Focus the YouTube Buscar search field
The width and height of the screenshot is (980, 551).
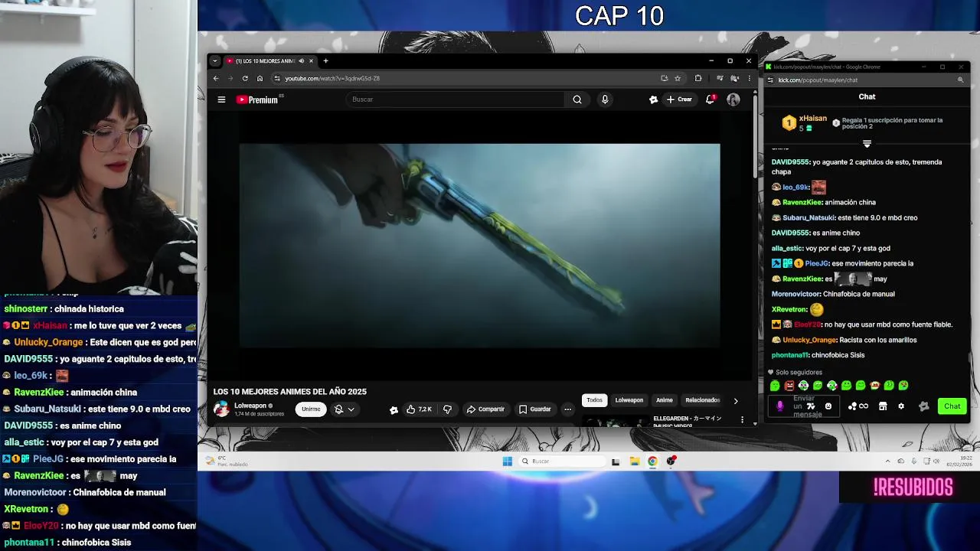point(456,99)
